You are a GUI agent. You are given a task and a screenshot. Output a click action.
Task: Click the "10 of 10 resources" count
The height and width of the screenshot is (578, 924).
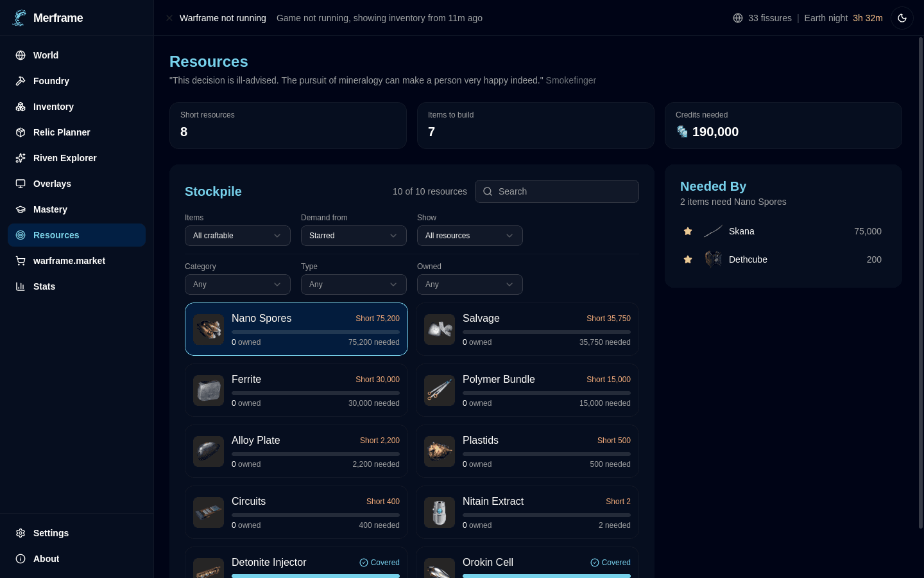[x=430, y=191]
